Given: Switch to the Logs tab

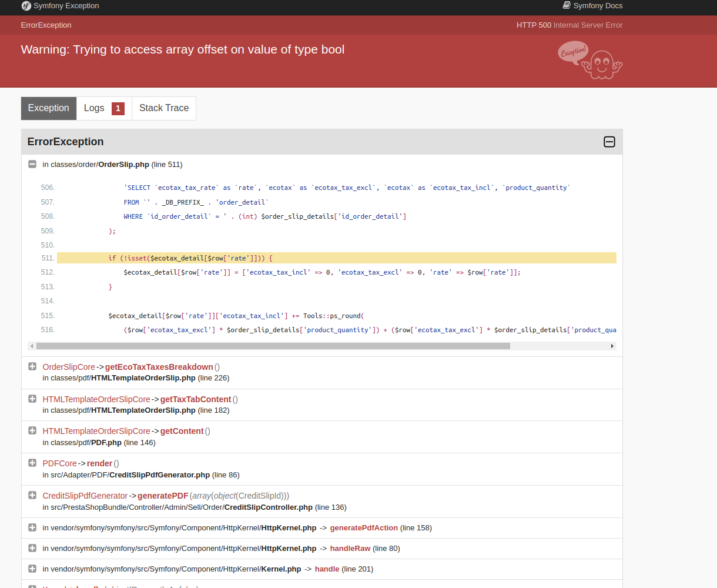Looking at the screenshot, I should point(94,108).
